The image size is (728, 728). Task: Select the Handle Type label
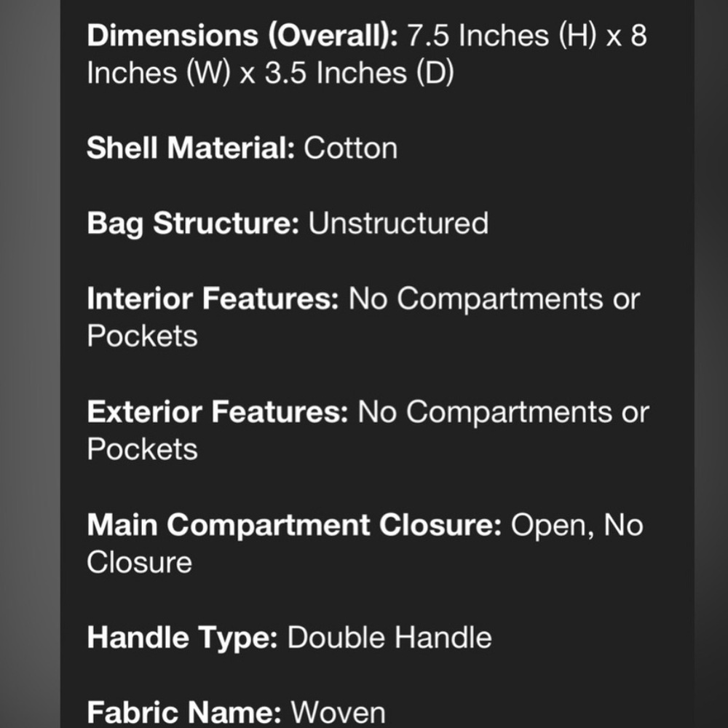coord(183,638)
